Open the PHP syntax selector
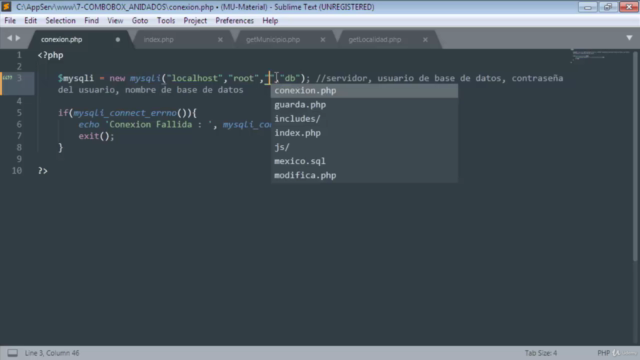The width and height of the screenshot is (640, 360). [604, 353]
